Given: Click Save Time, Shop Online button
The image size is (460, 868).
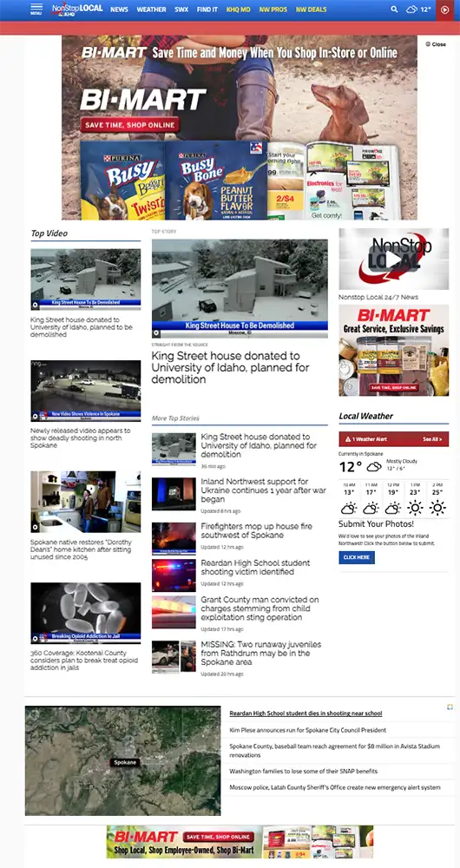Looking at the screenshot, I should [129, 125].
